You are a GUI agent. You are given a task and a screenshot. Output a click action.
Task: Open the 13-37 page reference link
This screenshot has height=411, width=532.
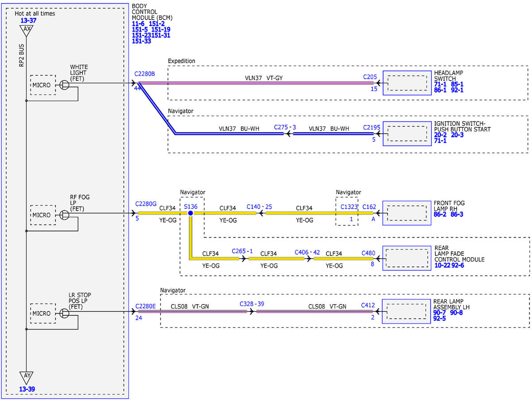coord(28,20)
